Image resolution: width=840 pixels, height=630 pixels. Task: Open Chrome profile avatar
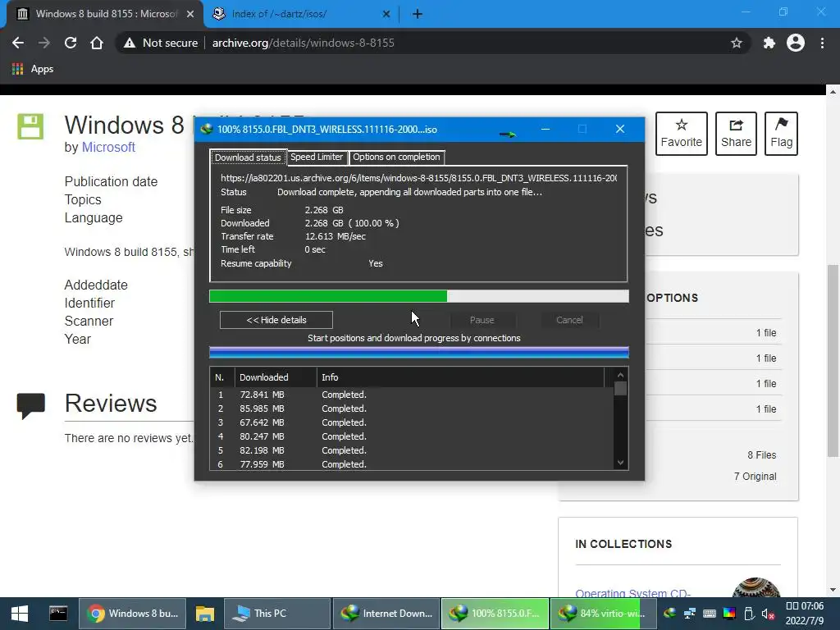point(796,43)
